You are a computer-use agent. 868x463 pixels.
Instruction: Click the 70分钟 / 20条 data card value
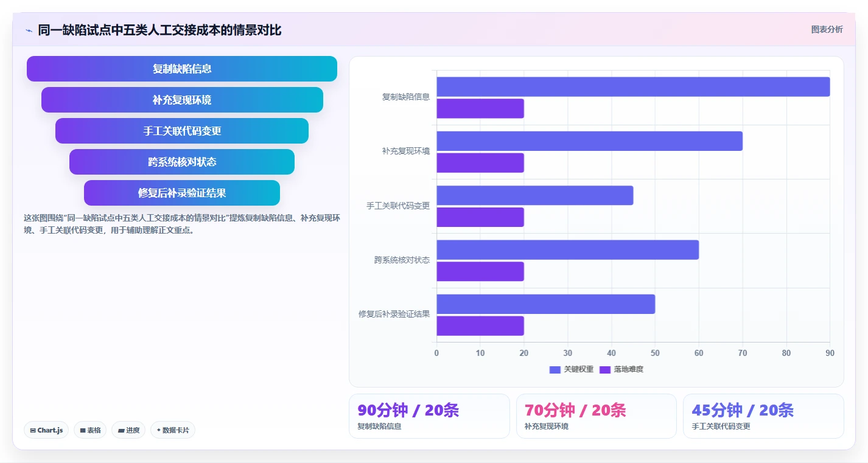click(575, 410)
